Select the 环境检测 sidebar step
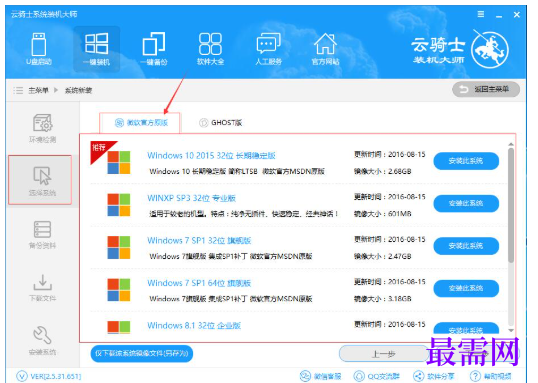 42,128
